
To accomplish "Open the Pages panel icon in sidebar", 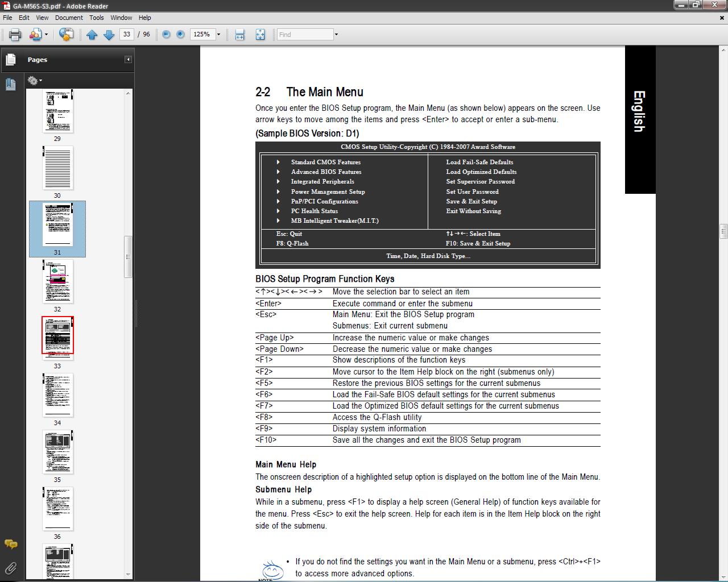I will click(x=10, y=59).
